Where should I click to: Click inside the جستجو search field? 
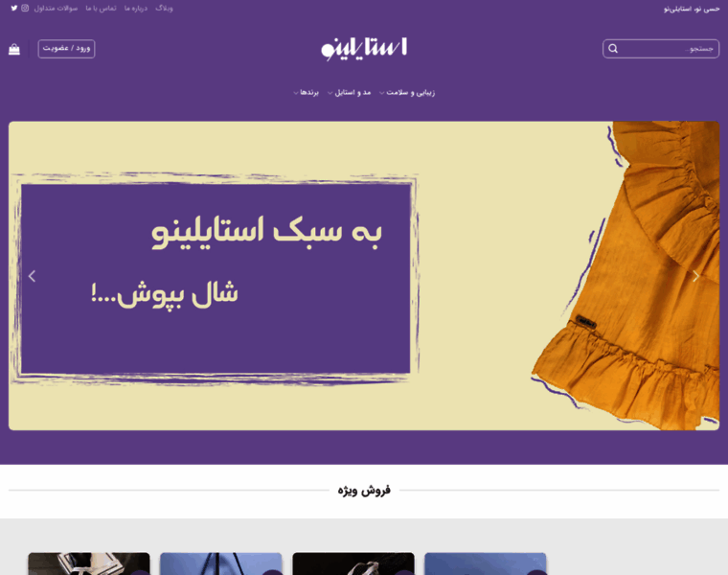(661, 49)
